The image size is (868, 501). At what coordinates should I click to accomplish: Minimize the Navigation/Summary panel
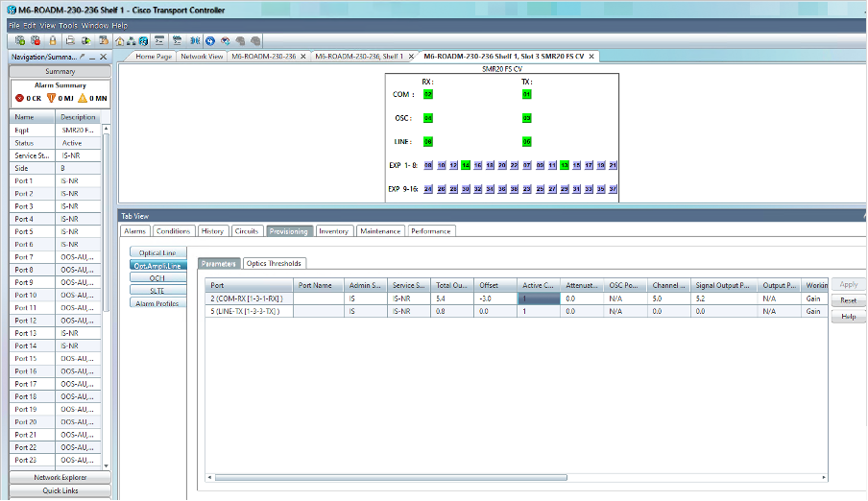[x=92, y=57]
